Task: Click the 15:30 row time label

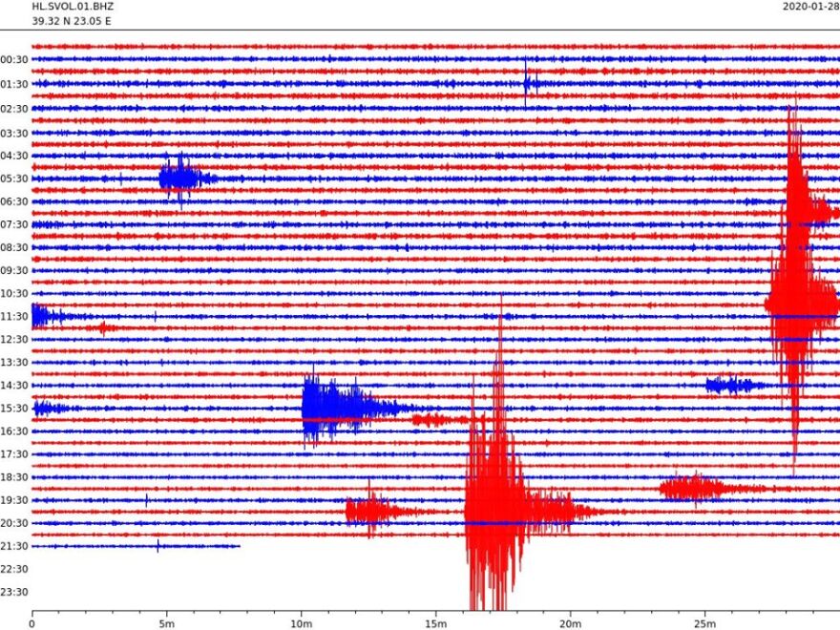Action: pos(14,409)
